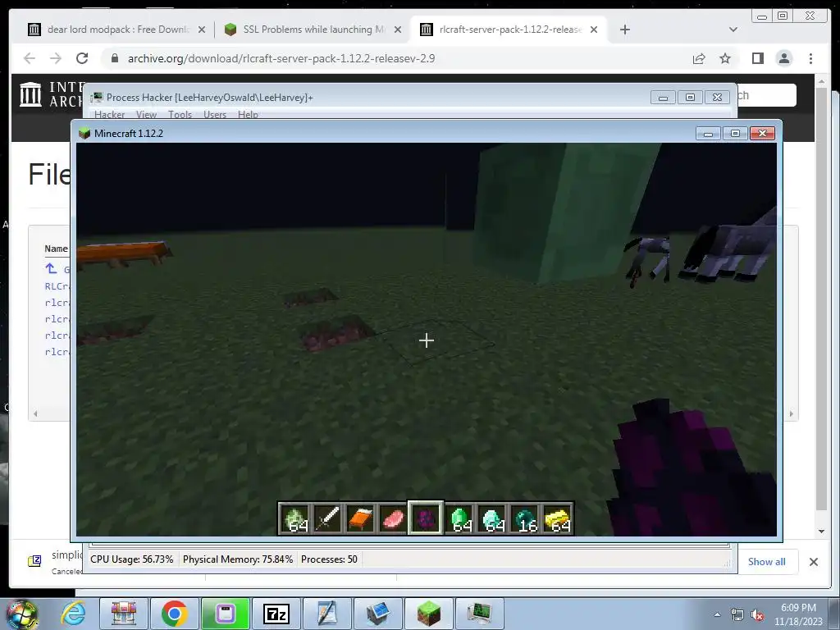Close the 'SSL Problems' tab

click(x=398, y=30)
